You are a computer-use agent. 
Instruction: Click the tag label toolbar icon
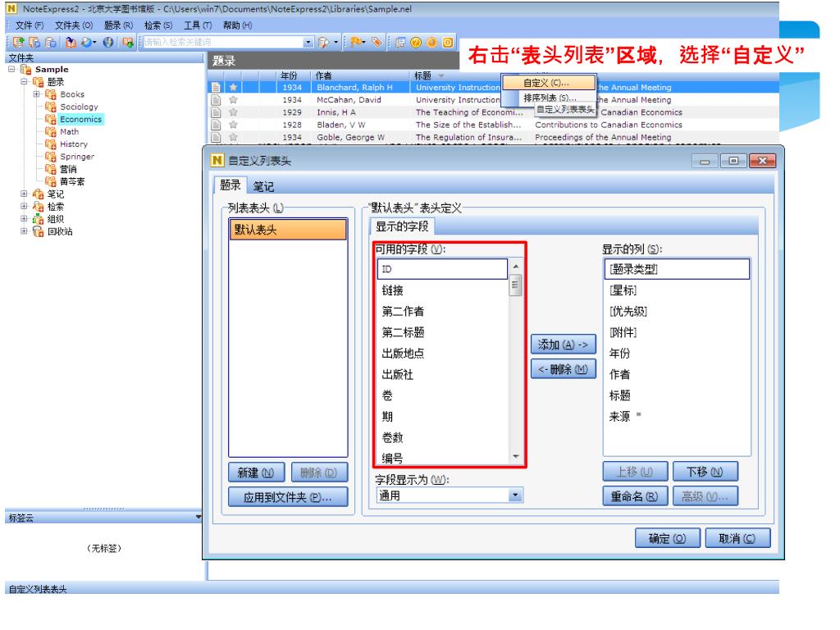click(377, 43)
